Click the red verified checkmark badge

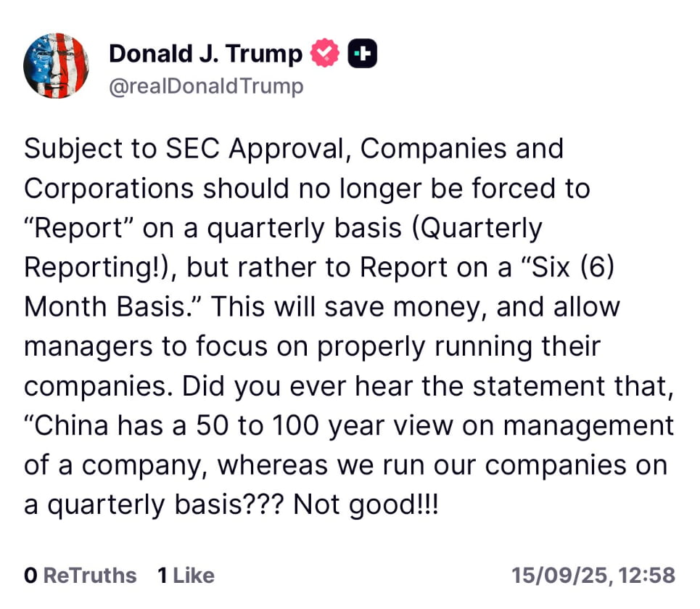324,54
